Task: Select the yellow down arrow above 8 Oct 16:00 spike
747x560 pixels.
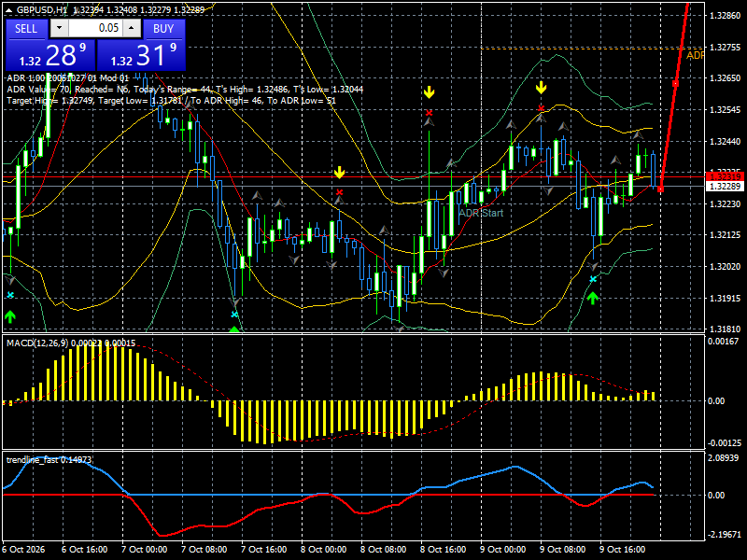Action: (x=430, y=91)
